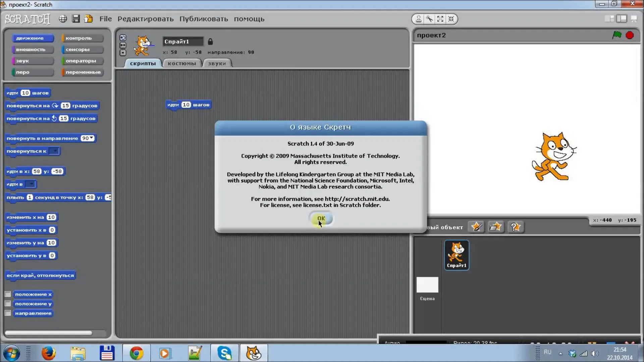Click the sprite name field Спрайт1
Image resolution: width=644 pixels, height=362 pixels.
tap(183, 42)
